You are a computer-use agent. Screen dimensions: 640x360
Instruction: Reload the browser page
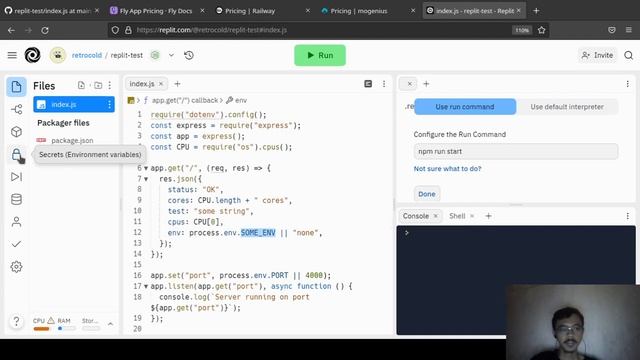(x=45, y=30)
